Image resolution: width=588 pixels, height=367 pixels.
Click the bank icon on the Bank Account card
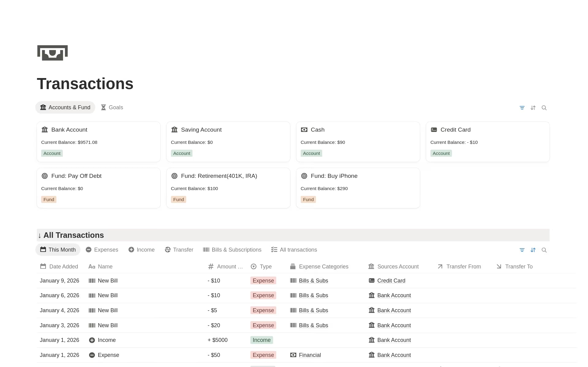pyautogui.click(x=45, y=129)
